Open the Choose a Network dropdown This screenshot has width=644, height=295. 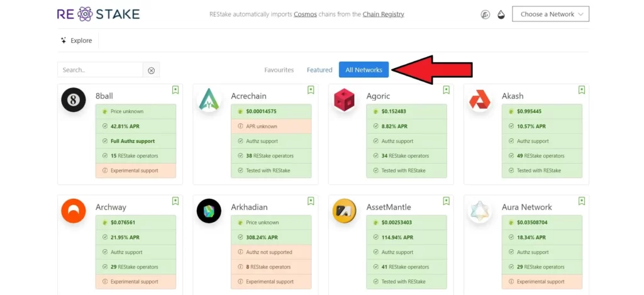550,14
